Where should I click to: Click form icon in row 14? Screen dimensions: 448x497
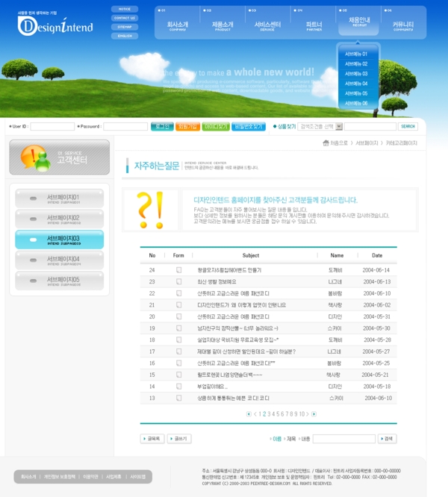click(x=178, y=387)
